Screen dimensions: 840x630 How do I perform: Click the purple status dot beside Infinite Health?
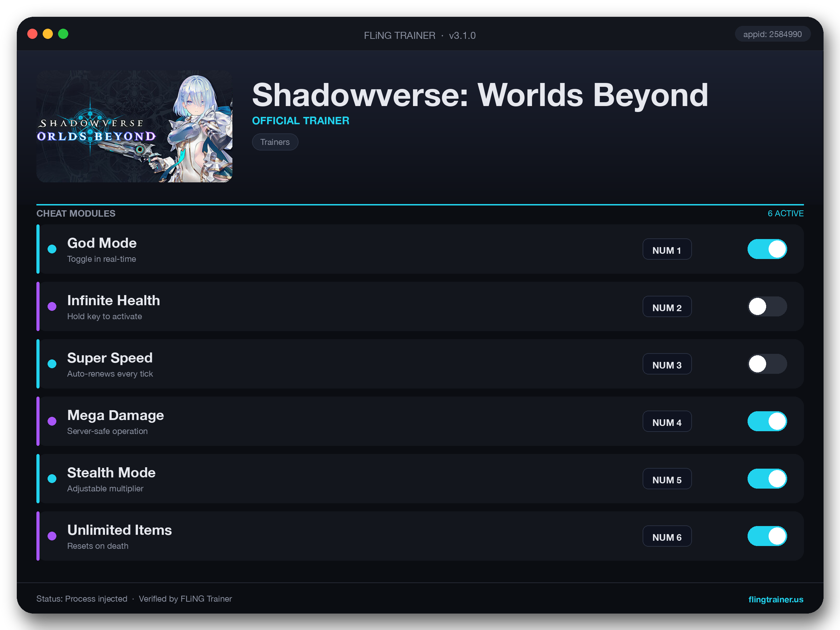coord(52,307)
